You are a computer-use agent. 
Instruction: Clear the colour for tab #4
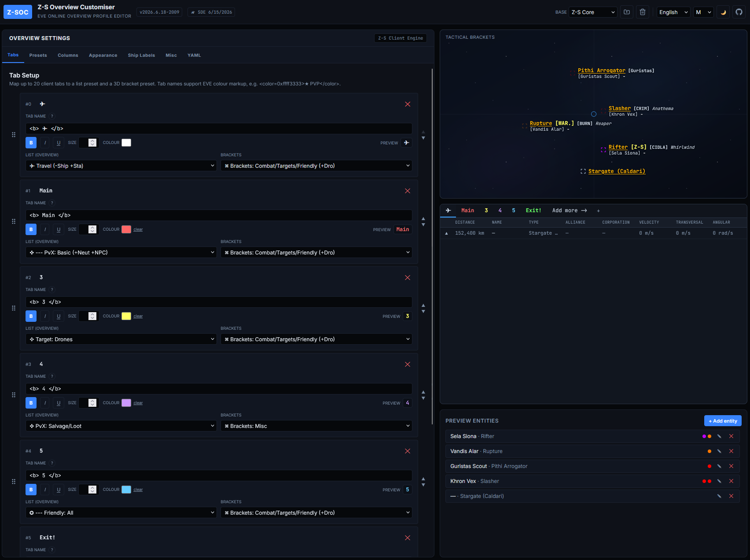(x=138, y=490)
